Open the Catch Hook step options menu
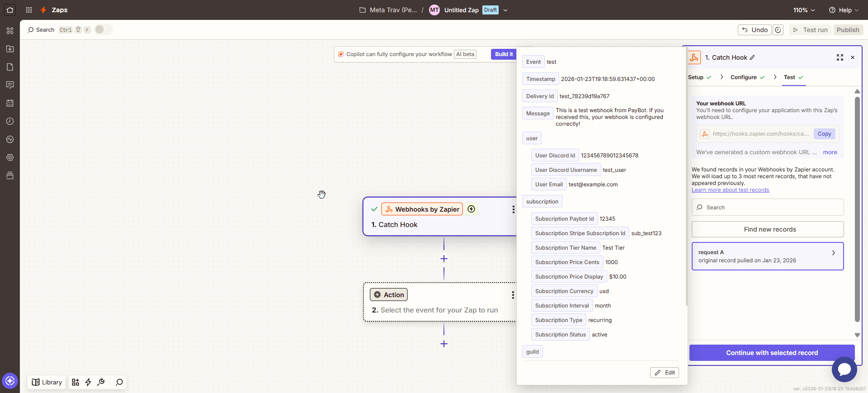The image size is (868, 393). click(x=513, y=209)
